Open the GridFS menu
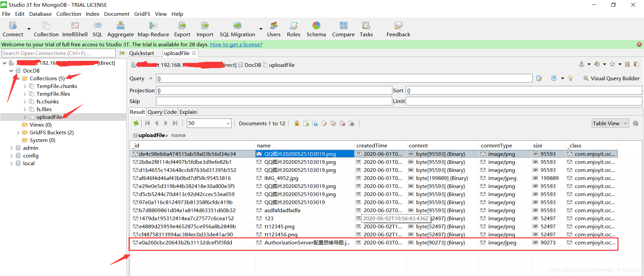644x276 pixels. (142, 14)
